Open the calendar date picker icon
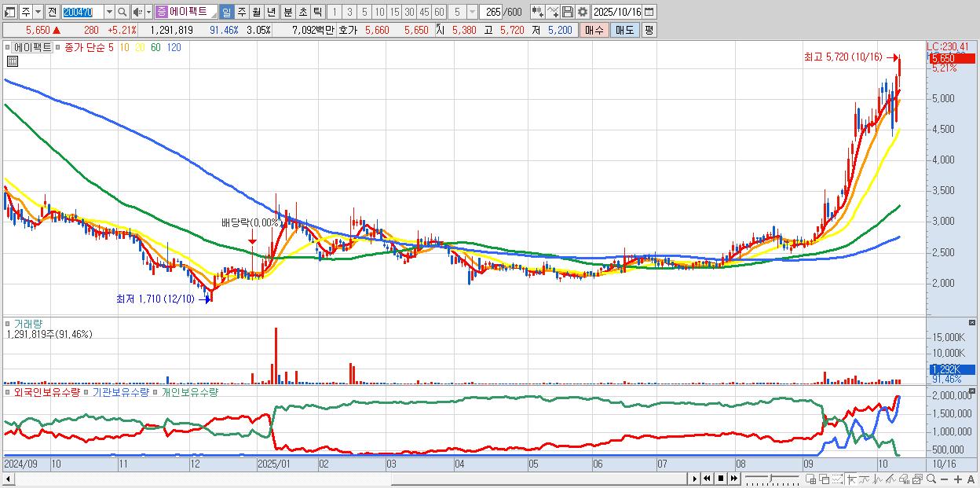Viewport: 980px width, 488px height. (649, 12)
